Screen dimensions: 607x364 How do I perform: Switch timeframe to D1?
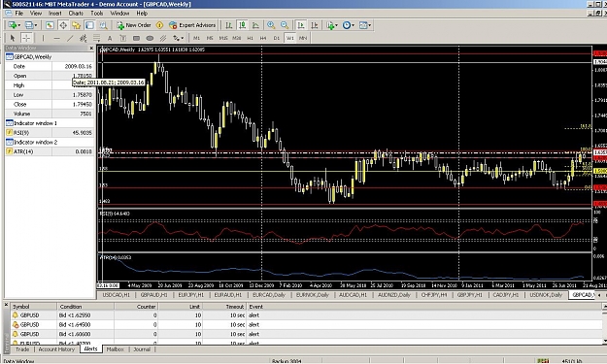[277, 38]
